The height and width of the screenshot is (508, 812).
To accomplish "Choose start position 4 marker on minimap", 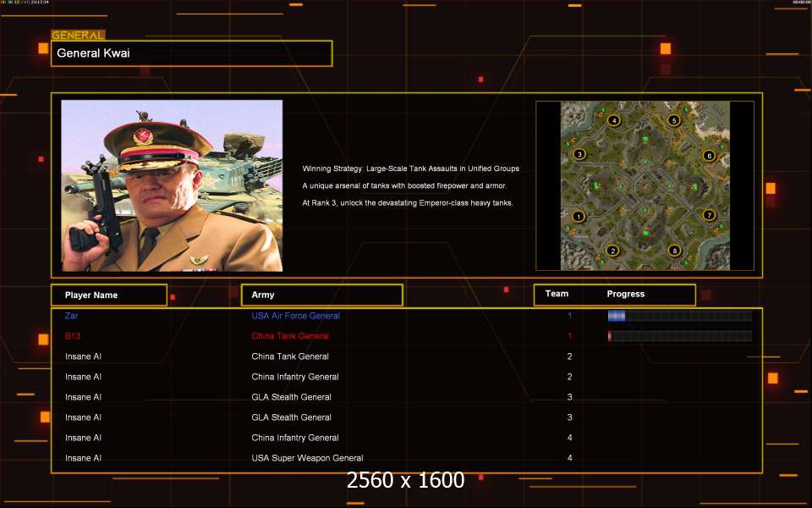I will (x=613, y=120).
